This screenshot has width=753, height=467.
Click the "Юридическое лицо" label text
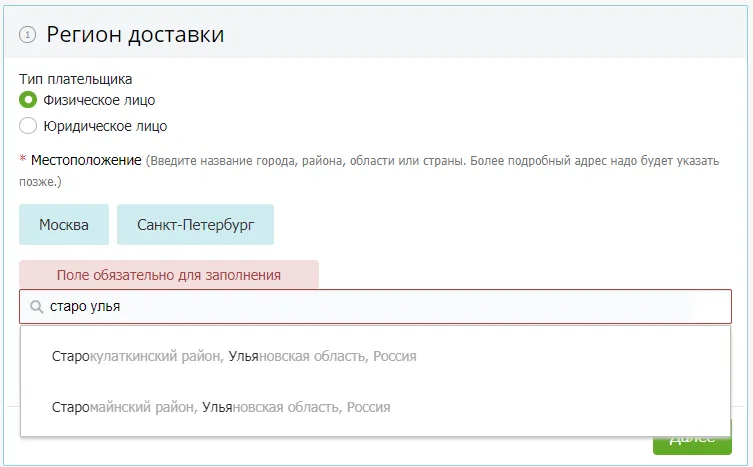[x=105, y=126]
